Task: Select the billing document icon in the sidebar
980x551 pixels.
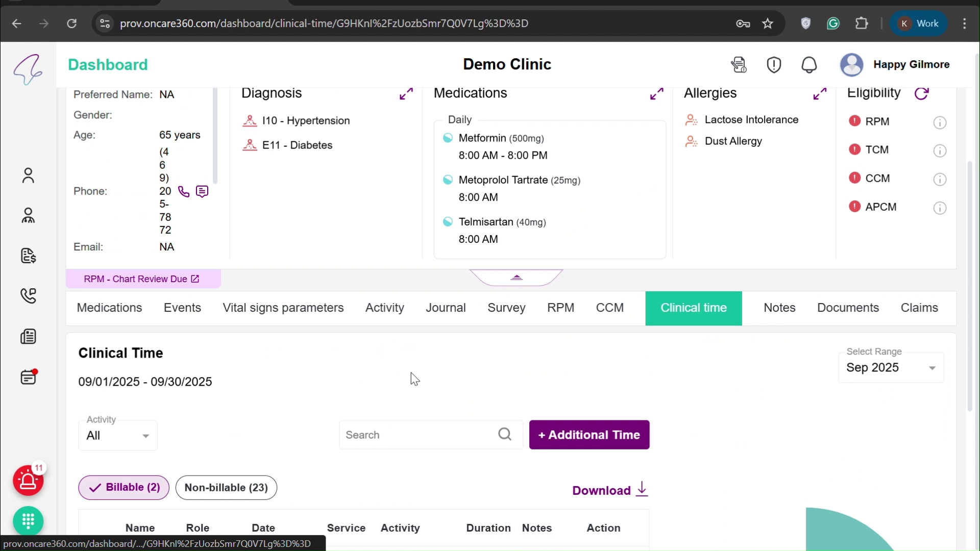Action: click(29, 256)
